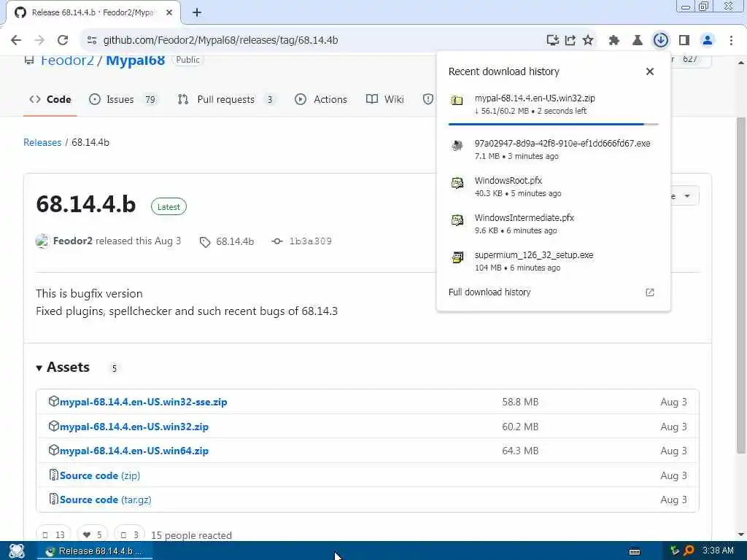Select the Release 68.14.4.b browser tab
Image resolution: width=747 pixels, height=560 pixels.
(x=93, y=13)
